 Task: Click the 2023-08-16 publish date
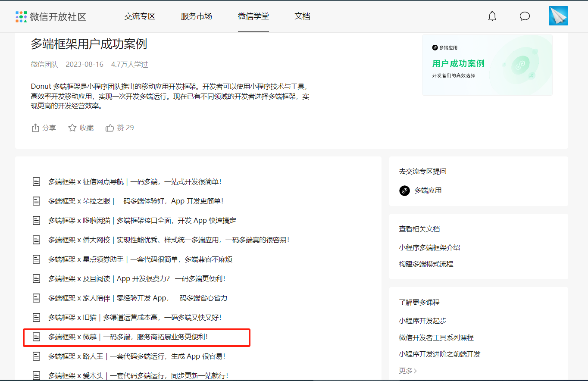click(x=84, y=65)
